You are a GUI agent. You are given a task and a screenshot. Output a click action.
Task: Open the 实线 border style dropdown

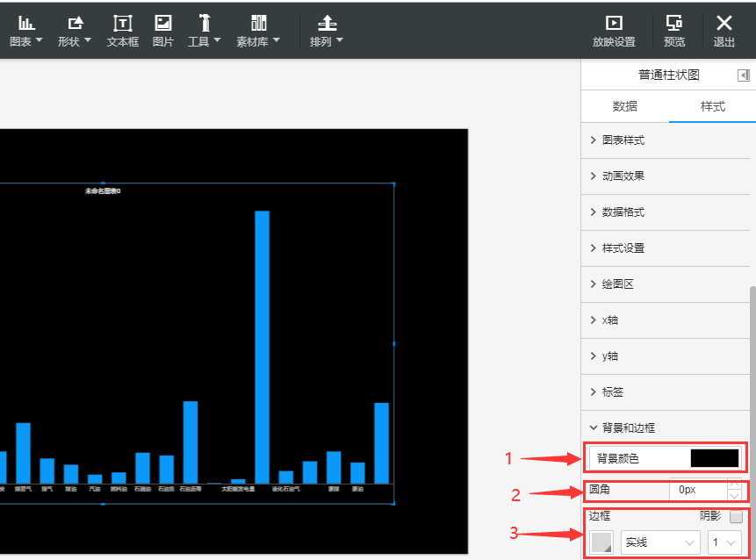(x=660, y=542)
